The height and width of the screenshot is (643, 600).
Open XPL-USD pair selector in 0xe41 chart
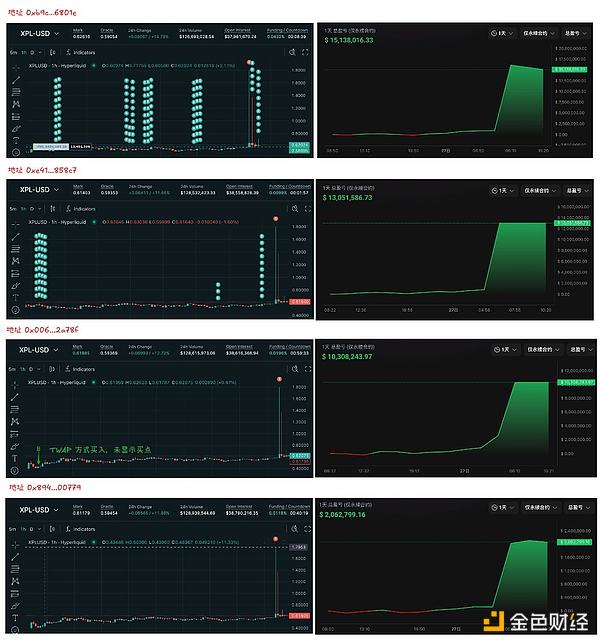click(39, 189)
